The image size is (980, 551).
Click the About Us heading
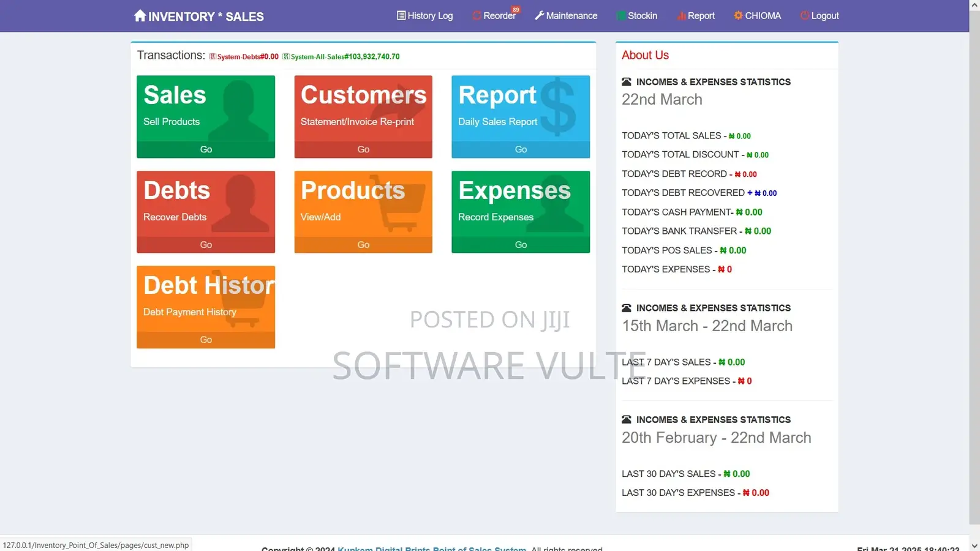click(x=645, y=55)
